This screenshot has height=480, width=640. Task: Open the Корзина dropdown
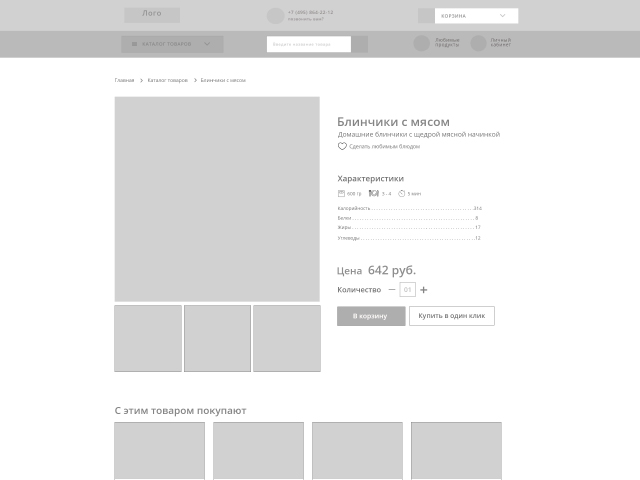pos(476,16)
